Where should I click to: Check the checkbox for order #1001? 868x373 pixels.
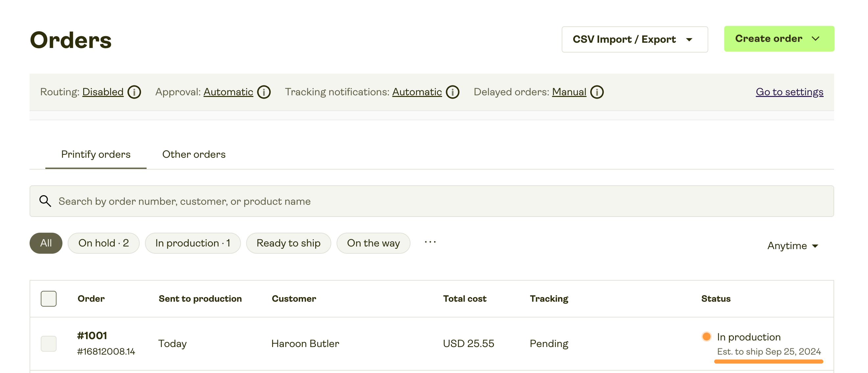48,343
